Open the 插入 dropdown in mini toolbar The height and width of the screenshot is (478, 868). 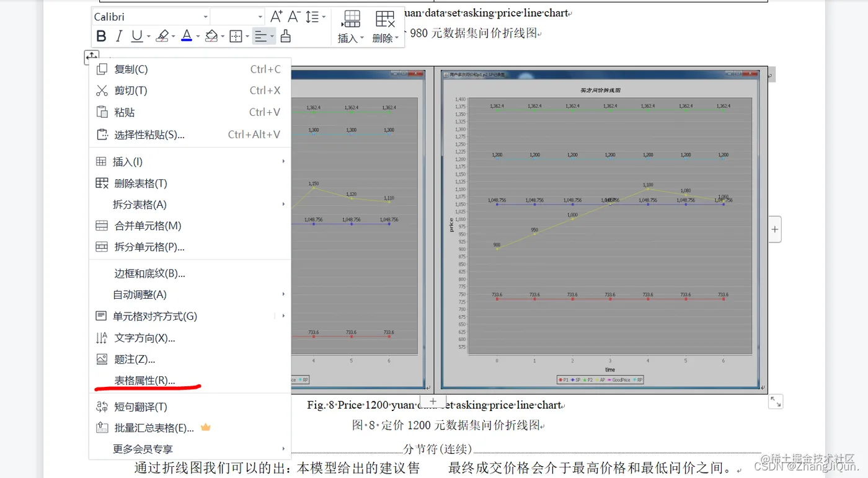351,38
